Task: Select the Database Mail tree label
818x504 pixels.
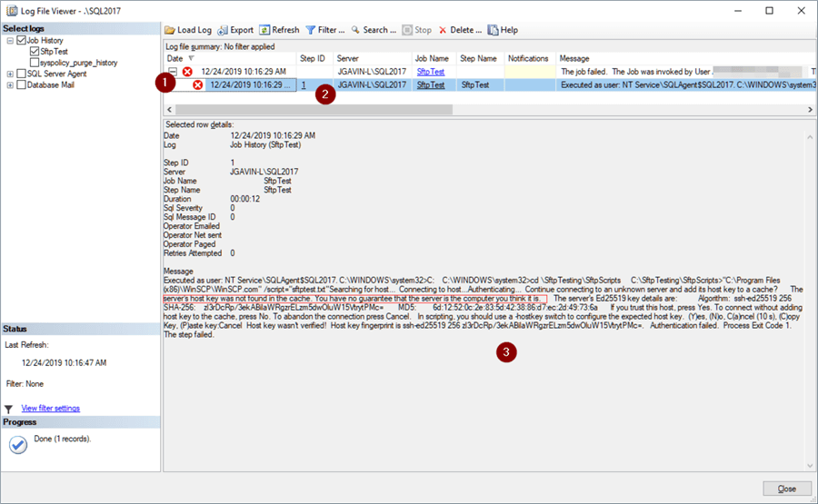Action: point(51,85)
